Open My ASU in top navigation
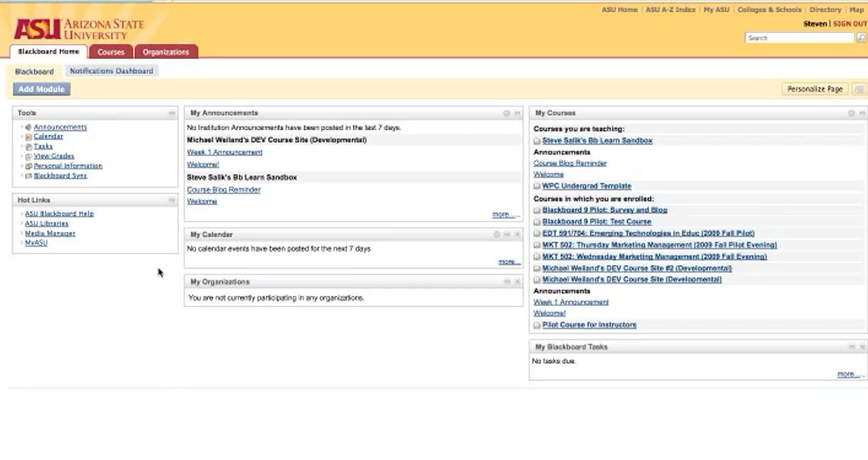 click(716, 10)
